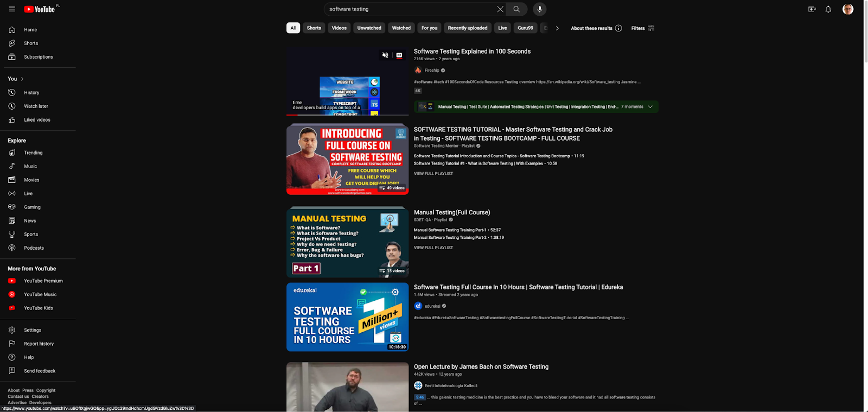Select the Shorts filter chip
The height and width of the screenshot is (412, 868).
click(314, 28)
